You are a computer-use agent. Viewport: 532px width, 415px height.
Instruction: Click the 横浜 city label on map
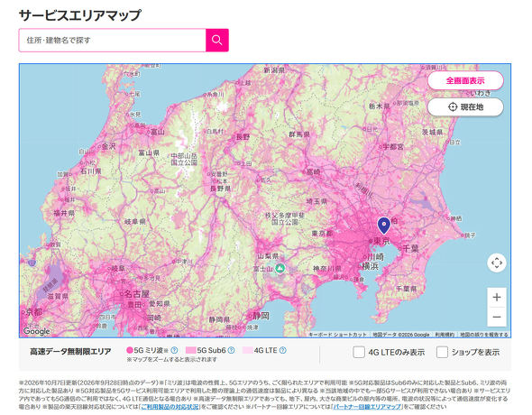click(x=371, y=266)
